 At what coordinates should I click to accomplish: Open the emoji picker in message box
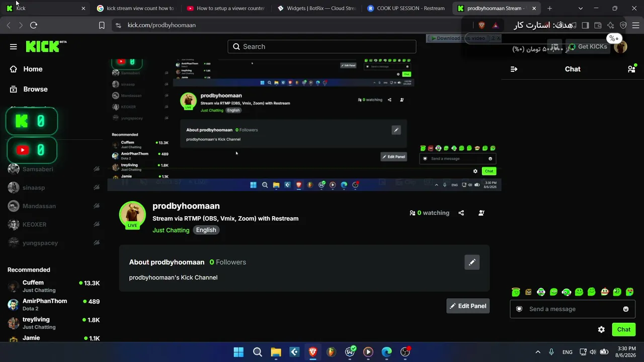coord(626,309)
